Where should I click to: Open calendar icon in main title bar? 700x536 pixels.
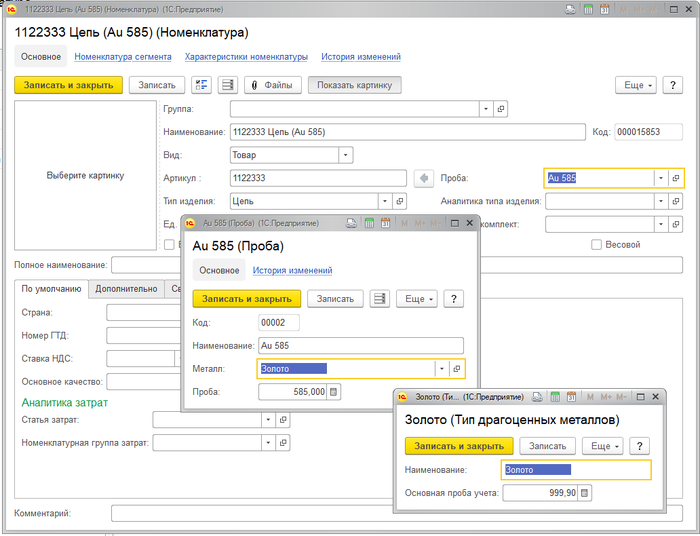(x=603, y=9)
